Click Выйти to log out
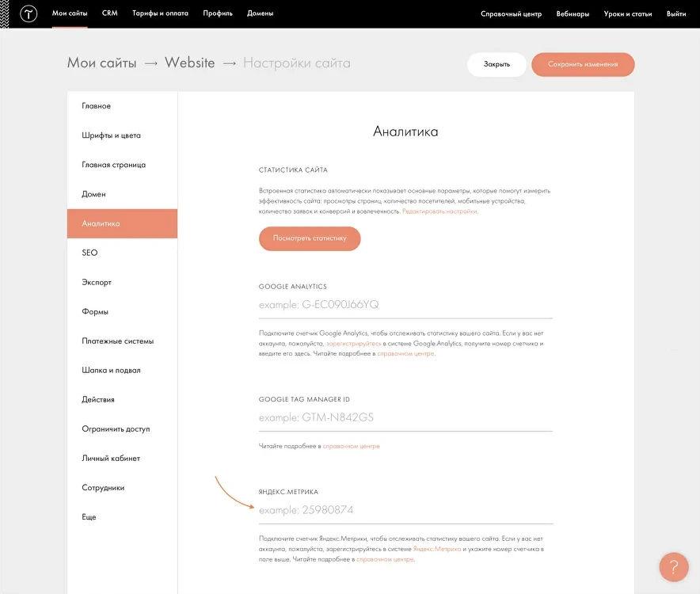Image resolution: width=700 pixels, height=594 pixels. pyautogui.click(x=676, y=13)
